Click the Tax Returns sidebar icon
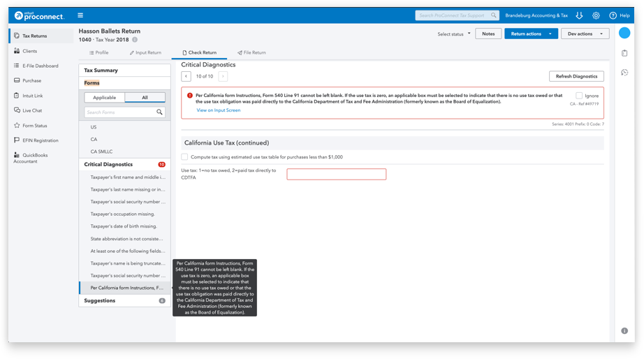The image size is (644, 359). pos(17,36)
